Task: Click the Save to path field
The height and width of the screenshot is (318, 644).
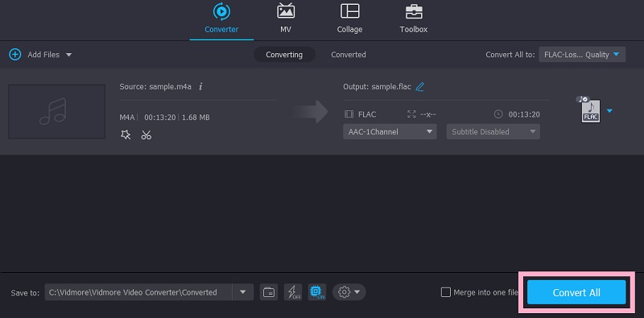Action: pyautogui.click(x=138, y=292)
